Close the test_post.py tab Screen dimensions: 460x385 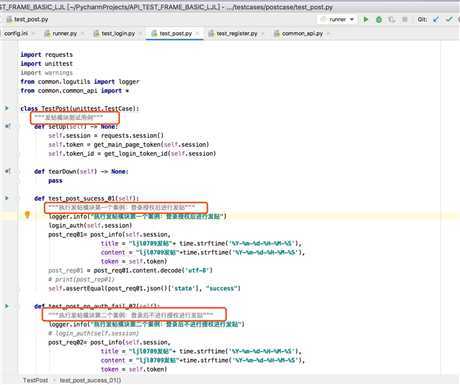(x=197, y=33)
